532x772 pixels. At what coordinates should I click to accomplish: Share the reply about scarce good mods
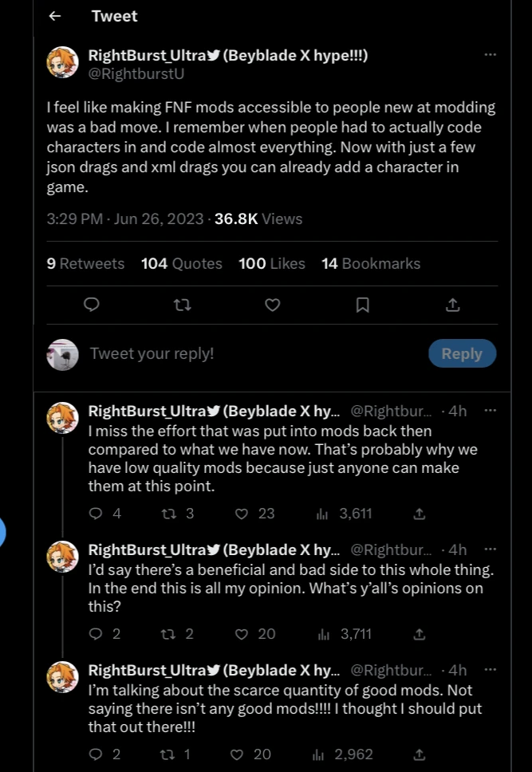419,754
